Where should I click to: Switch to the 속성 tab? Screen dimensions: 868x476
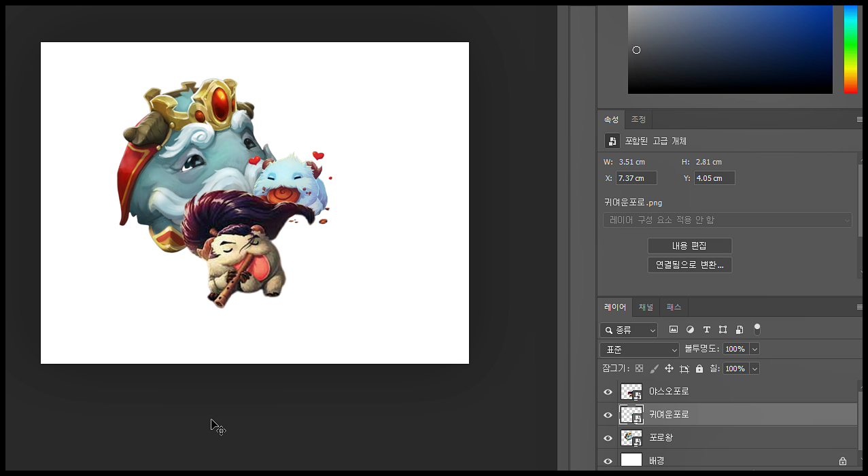pos(612,119)
